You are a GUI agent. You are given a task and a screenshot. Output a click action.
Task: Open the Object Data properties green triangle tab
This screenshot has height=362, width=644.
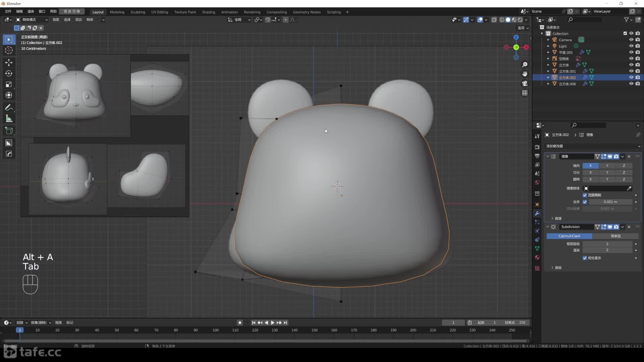click(537, 249)
